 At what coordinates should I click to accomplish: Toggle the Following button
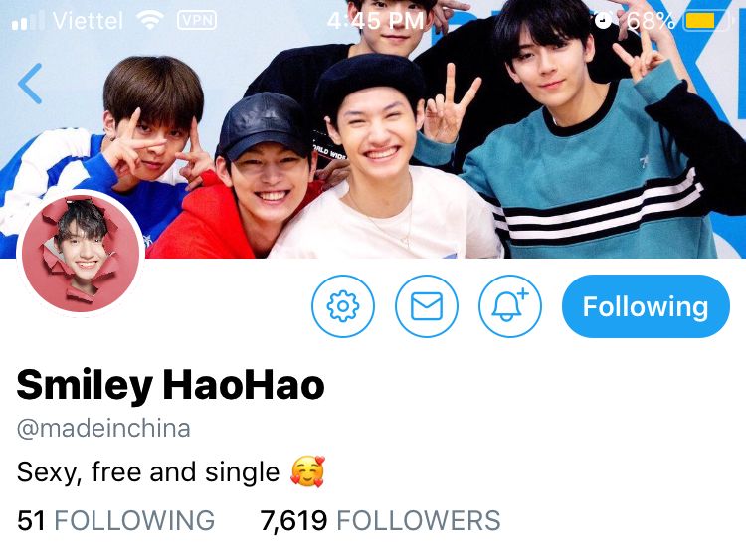[x=646, y=306]
